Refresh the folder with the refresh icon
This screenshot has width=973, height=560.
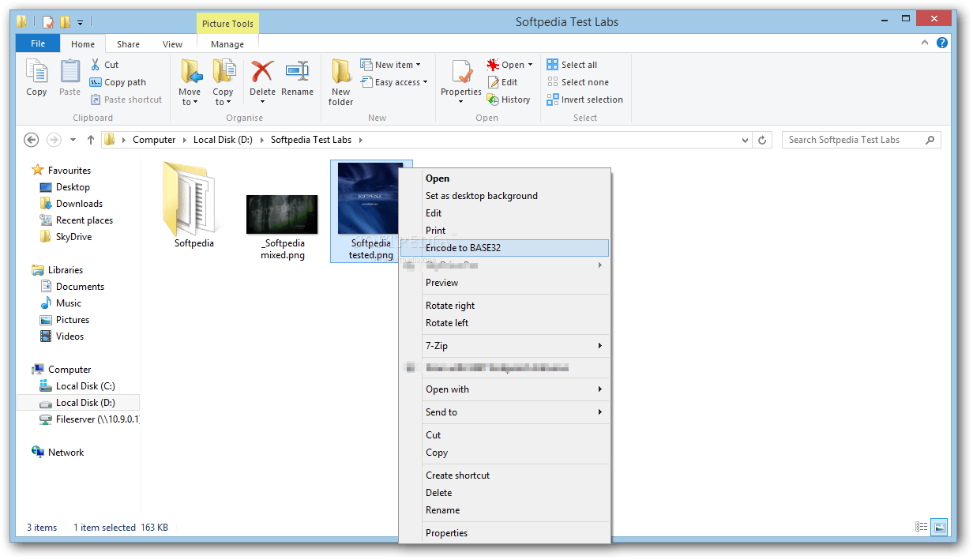pos(761,140)
